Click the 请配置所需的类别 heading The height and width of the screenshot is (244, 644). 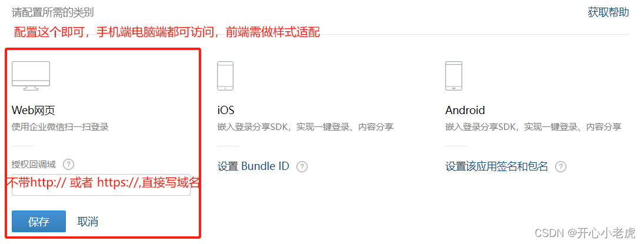click(52, 13)
